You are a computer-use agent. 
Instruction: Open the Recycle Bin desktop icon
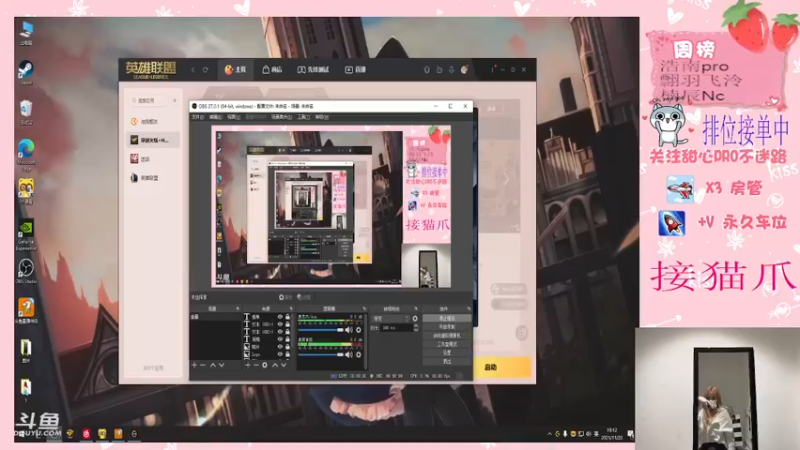coord(26,111)
